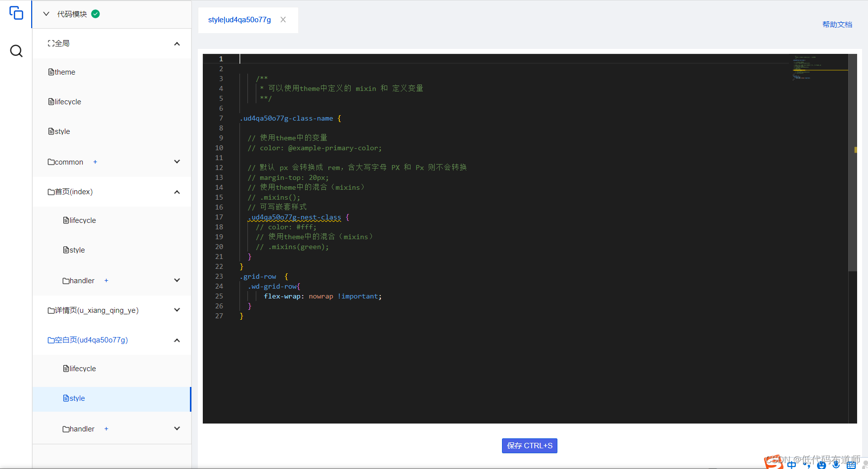Expand handler folder under 首页(index)
The image size is (868, 469).
click(177, 280)
